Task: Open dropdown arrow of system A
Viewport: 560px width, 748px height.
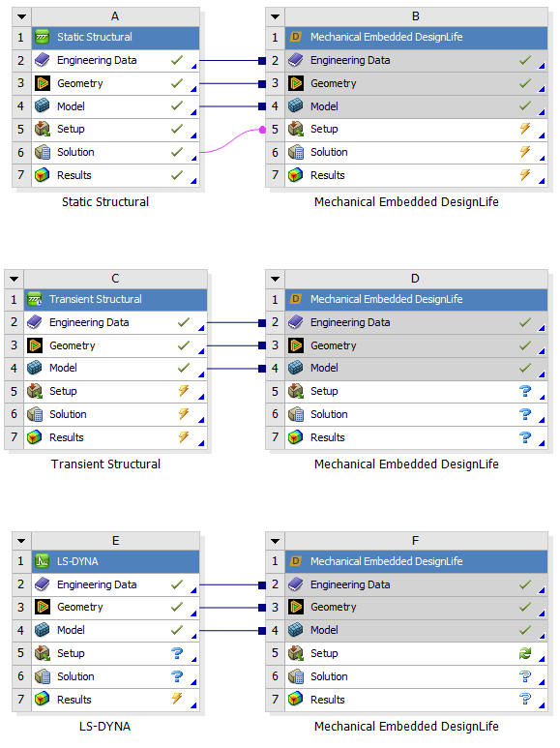Action: (21, 16)
